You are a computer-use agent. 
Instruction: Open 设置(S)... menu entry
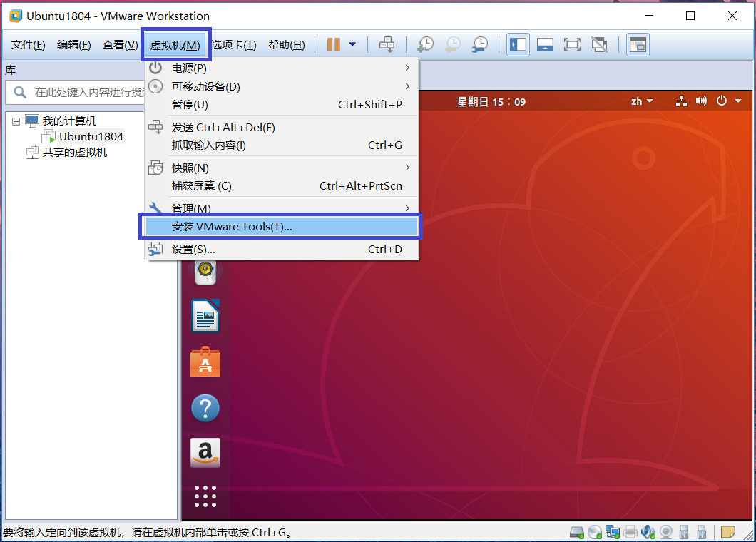coord(282,250)
